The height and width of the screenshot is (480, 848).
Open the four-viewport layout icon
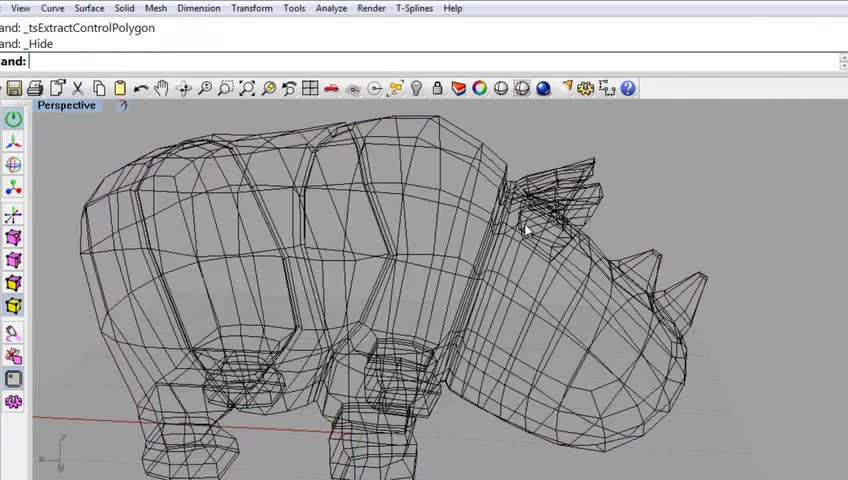tap(310, 89)
